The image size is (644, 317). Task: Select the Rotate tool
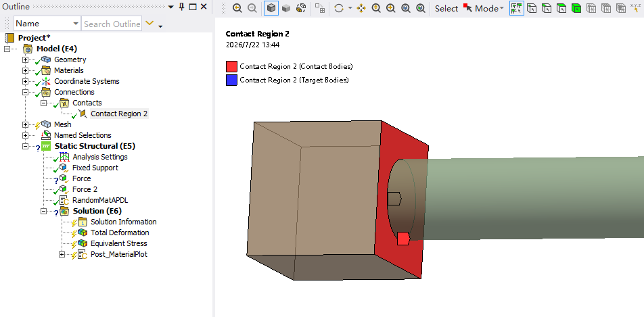coord(339,8)
